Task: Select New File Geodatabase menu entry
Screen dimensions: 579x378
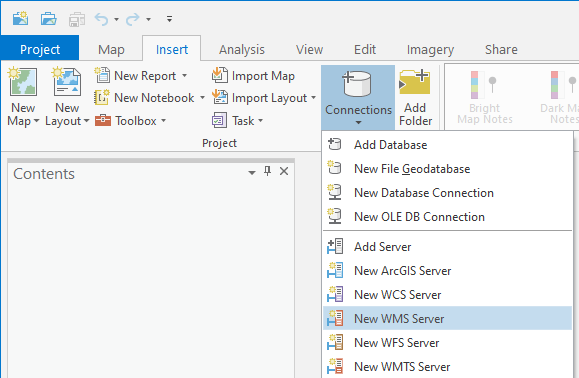Action: pyautogui.click(x=448, y=169)
